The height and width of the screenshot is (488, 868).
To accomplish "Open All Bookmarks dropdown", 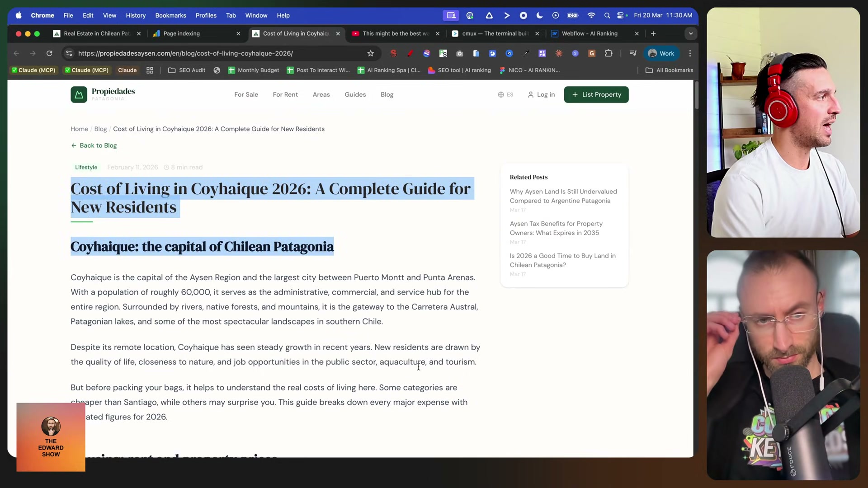I will pyautogui.click(x=670, y=70).
